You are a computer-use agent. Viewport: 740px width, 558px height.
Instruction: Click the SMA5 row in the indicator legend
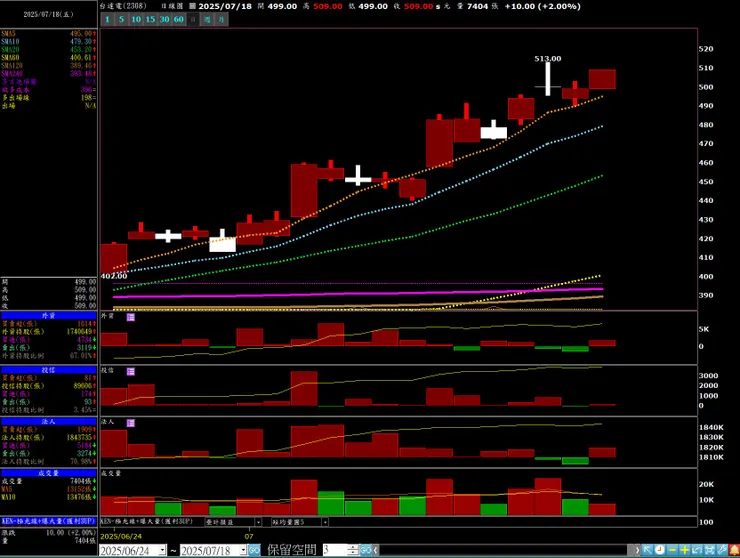tap(49, 34)
